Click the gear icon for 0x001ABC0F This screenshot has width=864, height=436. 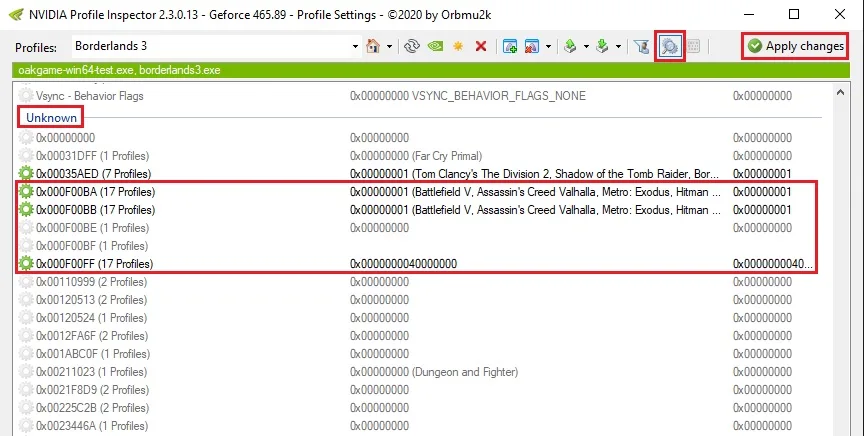coord(26,354)
